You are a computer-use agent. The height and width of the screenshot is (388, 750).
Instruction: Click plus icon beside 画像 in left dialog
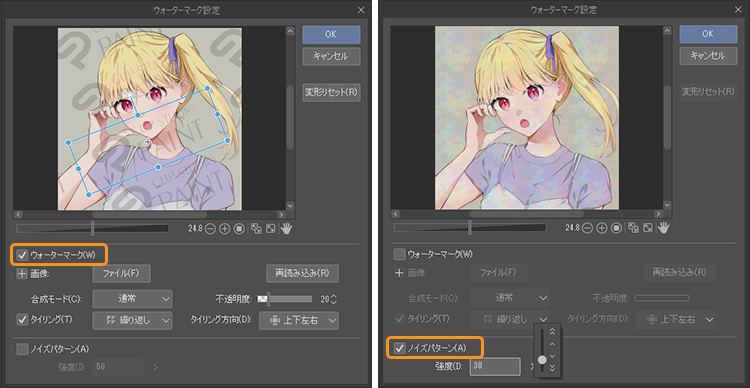click(22, 274)
